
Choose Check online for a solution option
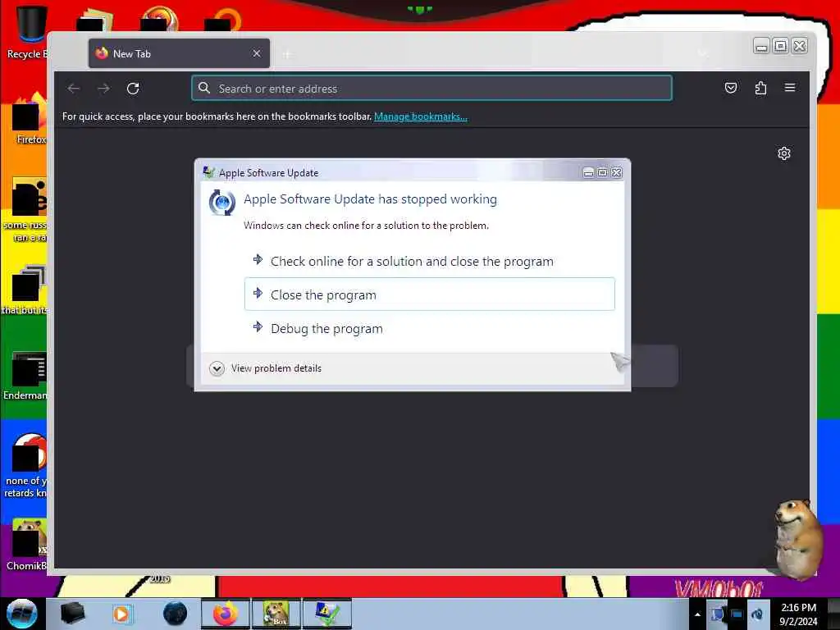tap(430, 262)
